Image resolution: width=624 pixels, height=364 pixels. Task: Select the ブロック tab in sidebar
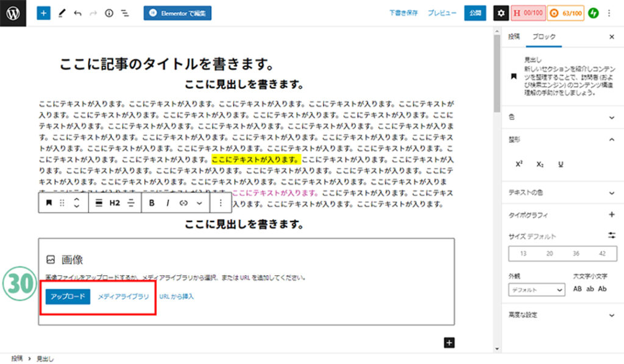point(544,37)
